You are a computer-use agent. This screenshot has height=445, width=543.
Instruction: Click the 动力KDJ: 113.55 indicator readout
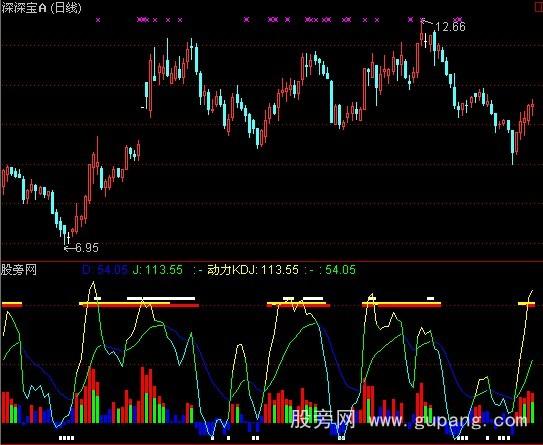pos(253,270)
